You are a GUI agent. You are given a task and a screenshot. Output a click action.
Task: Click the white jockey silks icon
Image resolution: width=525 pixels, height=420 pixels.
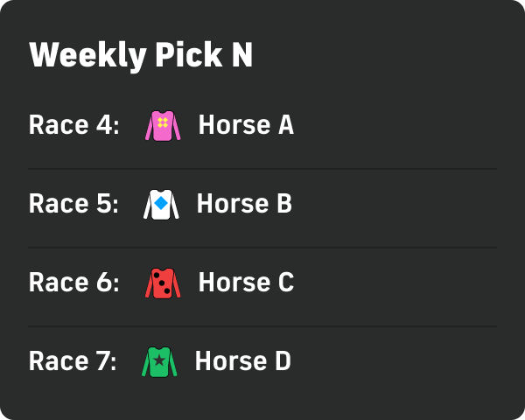(161, 205)
